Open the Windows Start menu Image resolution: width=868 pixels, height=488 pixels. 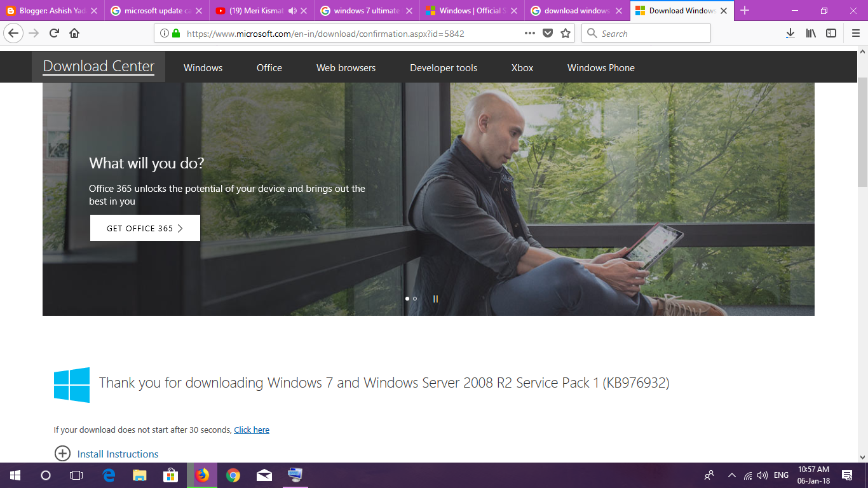[x=15, y=475]
